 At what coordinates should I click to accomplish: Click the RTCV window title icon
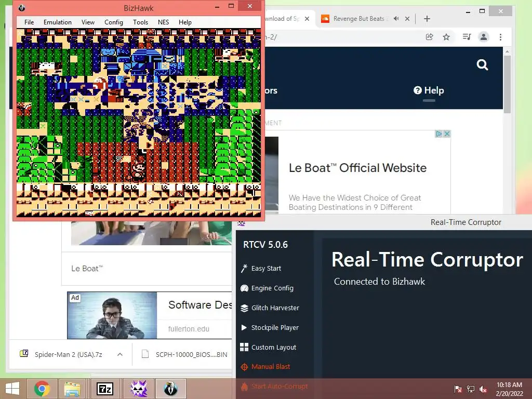[x=241, y=222]
